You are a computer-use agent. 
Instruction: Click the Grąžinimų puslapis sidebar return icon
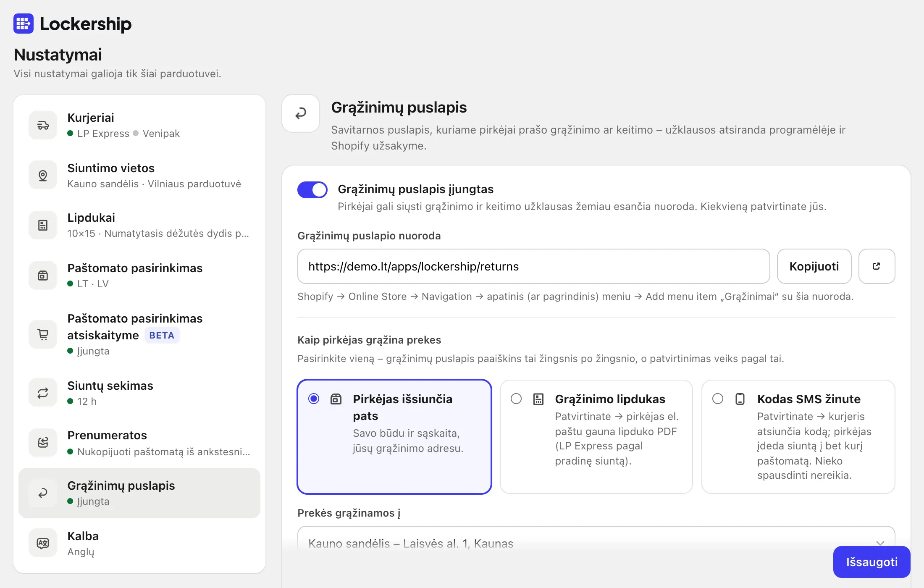click(x=43, y=493)
